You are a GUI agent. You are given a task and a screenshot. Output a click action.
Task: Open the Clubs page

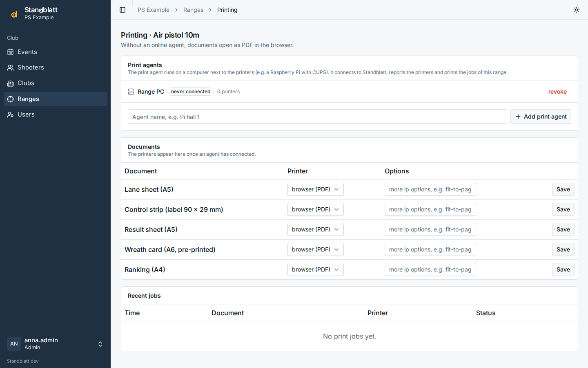point(56,83)
